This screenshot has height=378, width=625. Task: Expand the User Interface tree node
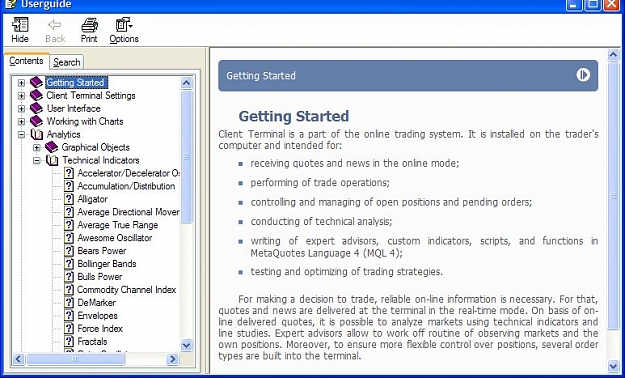pyautogui.click(x=21, y=109)
